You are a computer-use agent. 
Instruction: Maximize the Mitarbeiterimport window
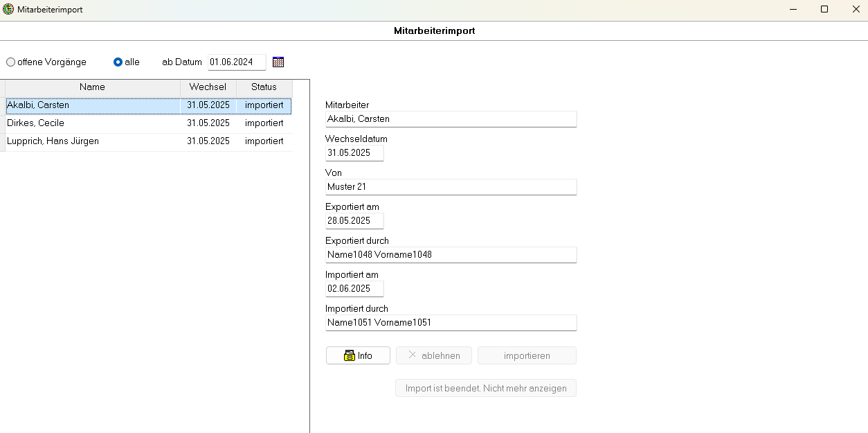[824, 10]
